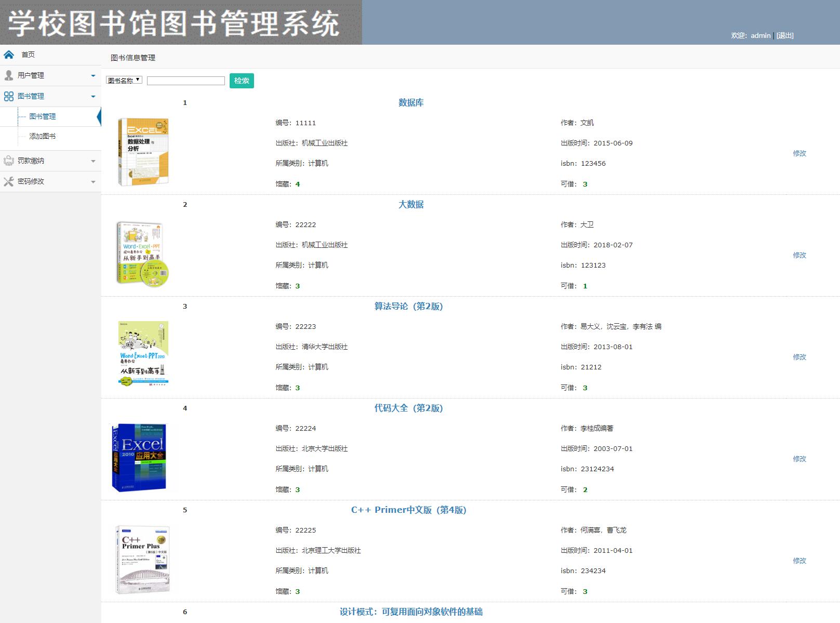Screen dimensions: 840x623
Task: Click the 数据库 book cover thumbnail
Action: 143,151
